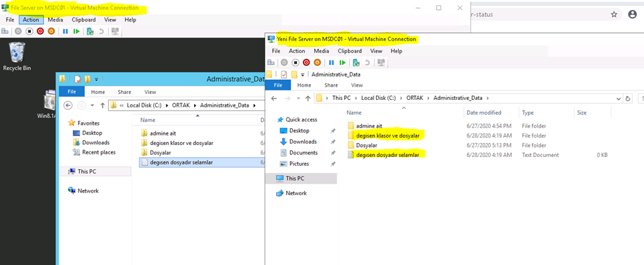Switch to Home tab in left Explorer ribbon
This screenshot has width=644, height=265.
pyautogui.click(x=98, y=92)
